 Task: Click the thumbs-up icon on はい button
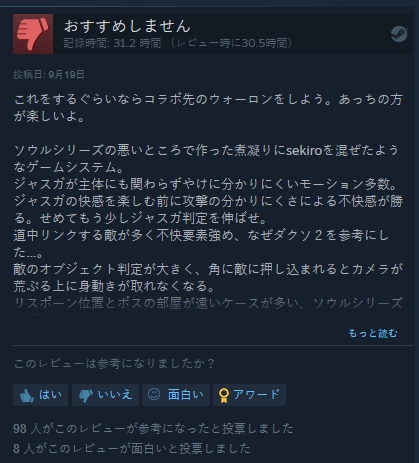pos(27,395)
